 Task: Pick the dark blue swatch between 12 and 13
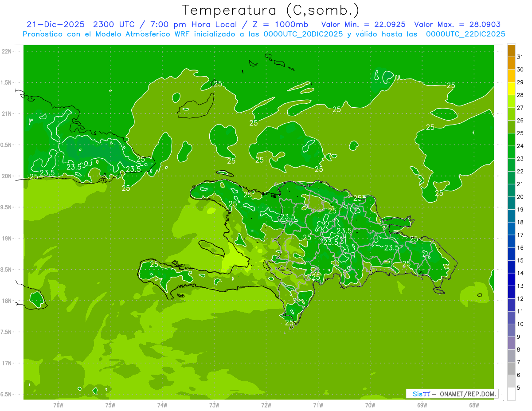coord(511,293)
